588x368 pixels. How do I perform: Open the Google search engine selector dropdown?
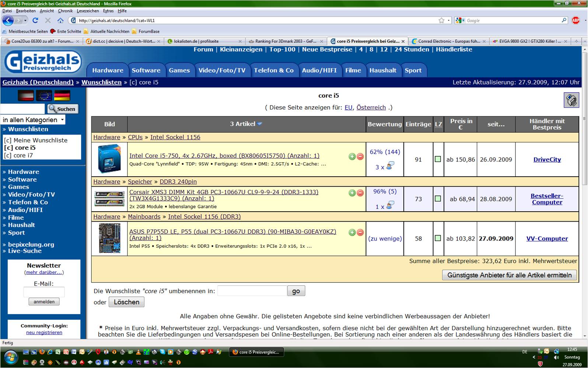(460, 21)
